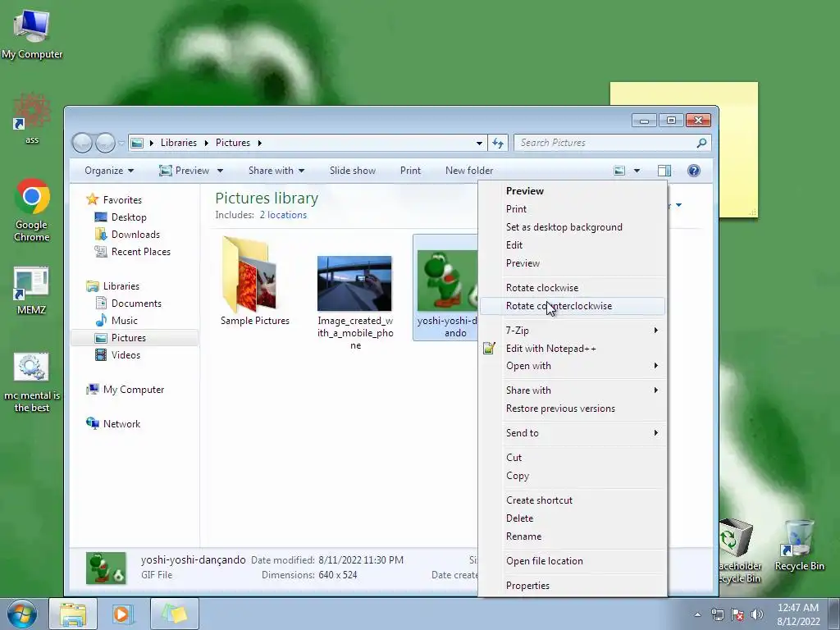This screenshot has height=630, width=840.
Task: Go back with the Explorer back arrow
Action: 82,143
